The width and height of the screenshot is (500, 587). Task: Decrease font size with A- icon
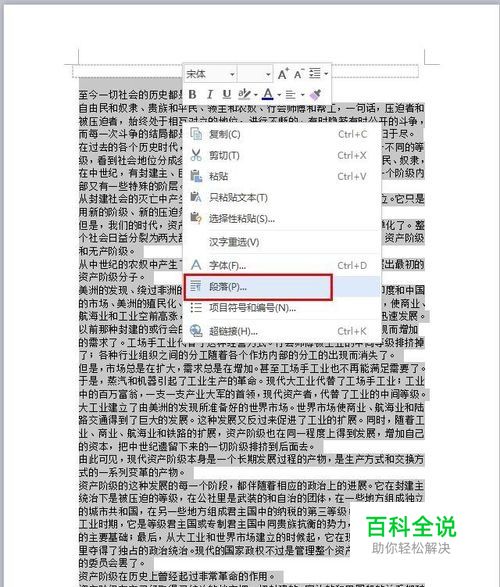[x=299, y=74]
